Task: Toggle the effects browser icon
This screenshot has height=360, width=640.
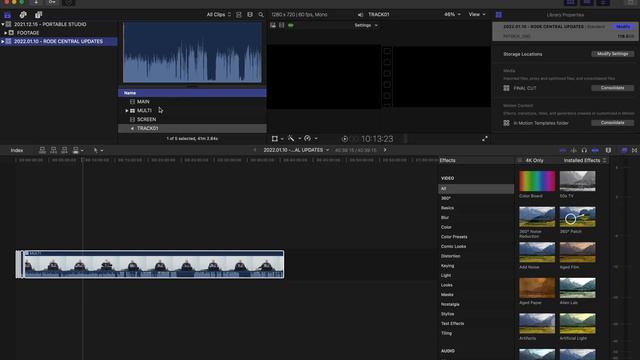Action: pos(624,150)
